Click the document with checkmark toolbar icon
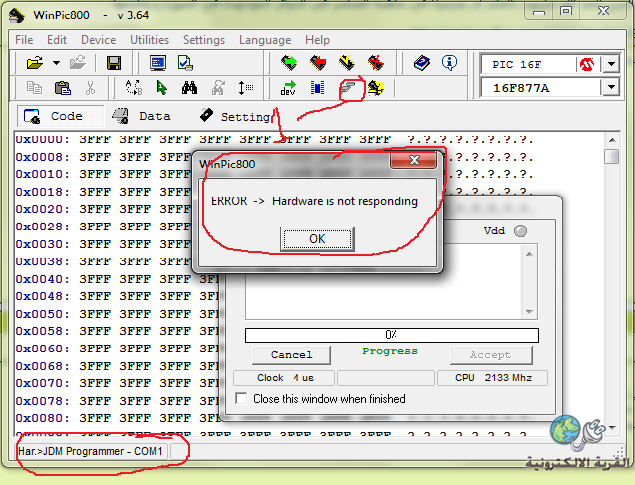The height and width of the screenshot is (485, 635). tap(185, 63)
